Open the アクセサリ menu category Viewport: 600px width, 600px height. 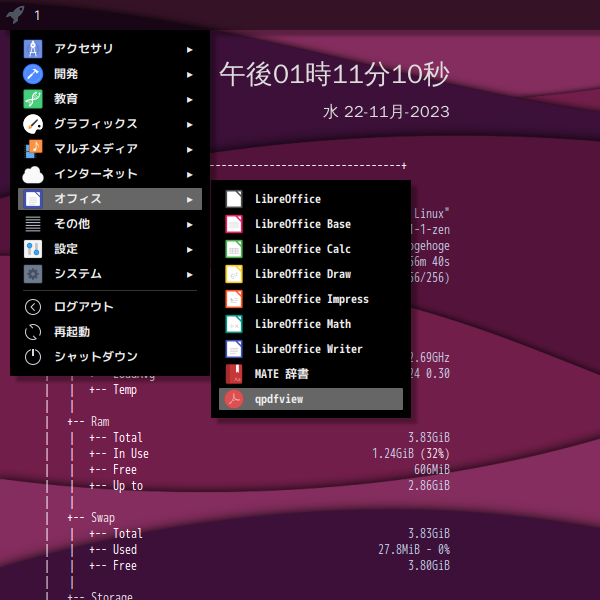point(110,49)
